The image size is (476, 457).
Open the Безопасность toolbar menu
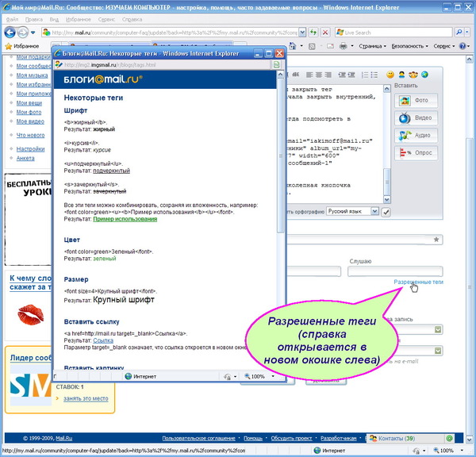[x=409, y=46]
